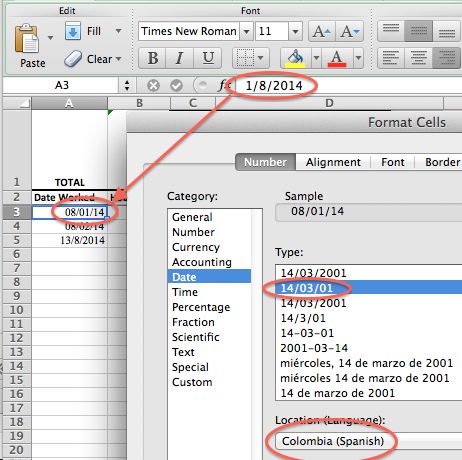This screenshot has height=460, width=462.
Task: Expand the Fill dropdown arrow
Action: click(x=118, y=31)
